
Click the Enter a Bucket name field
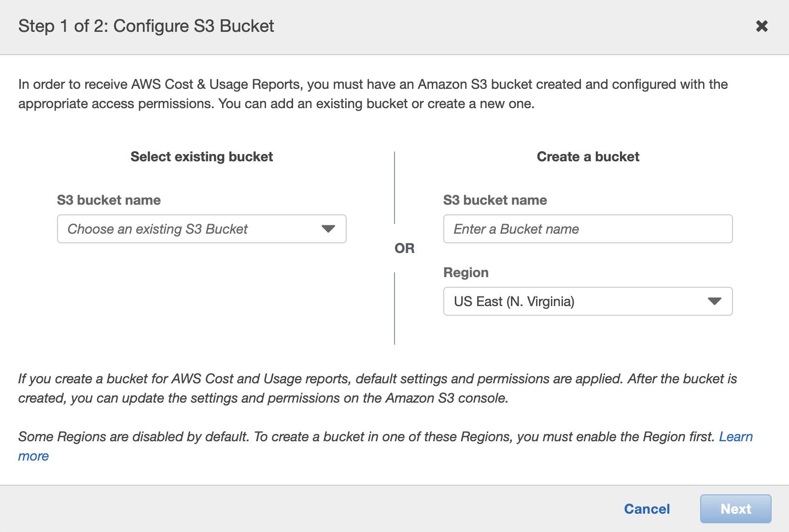[588, 229]
